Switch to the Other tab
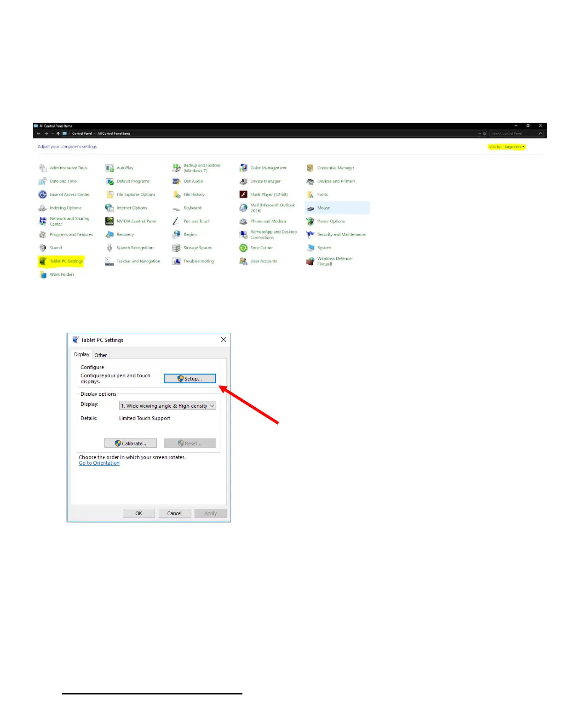Screen dimensions: 563x728 click(100, 355)
